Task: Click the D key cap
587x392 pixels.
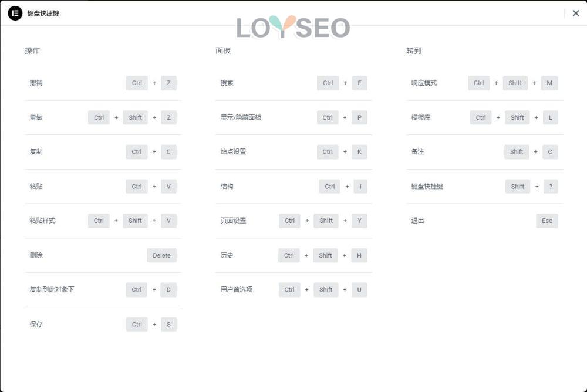Action: pyautogui.click(x=168, y=290)
